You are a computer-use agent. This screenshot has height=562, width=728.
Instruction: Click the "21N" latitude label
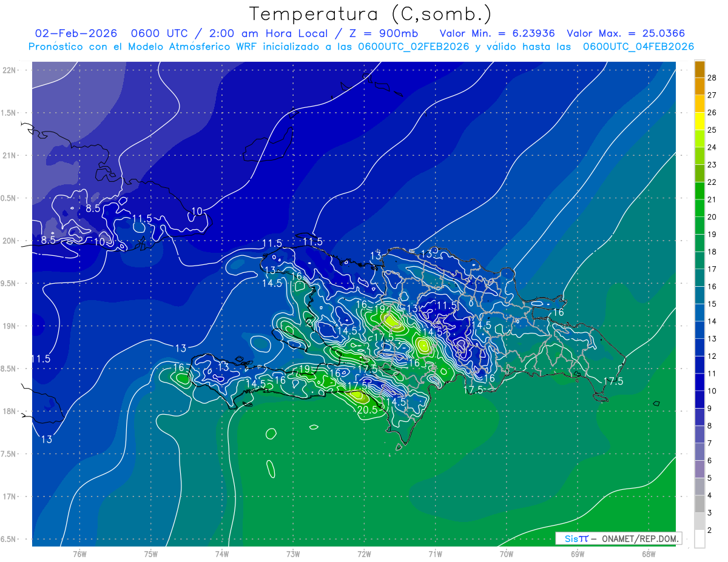(9, 155)
